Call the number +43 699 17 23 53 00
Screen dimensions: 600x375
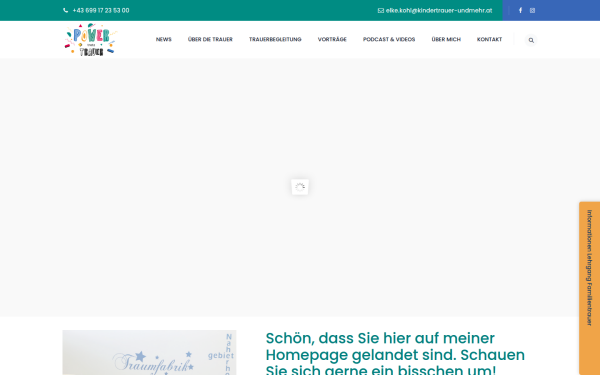(101, 11)
